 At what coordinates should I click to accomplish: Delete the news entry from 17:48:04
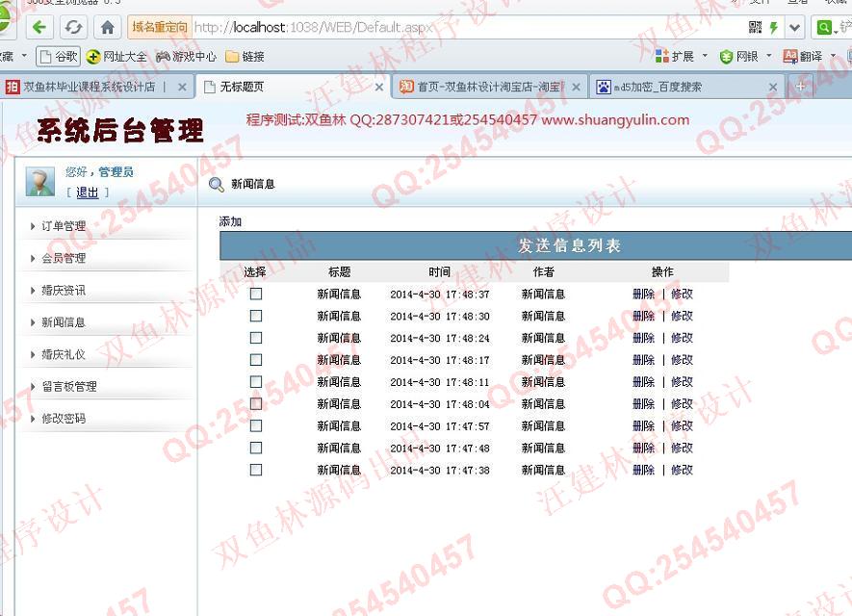(x=644, y=403)
